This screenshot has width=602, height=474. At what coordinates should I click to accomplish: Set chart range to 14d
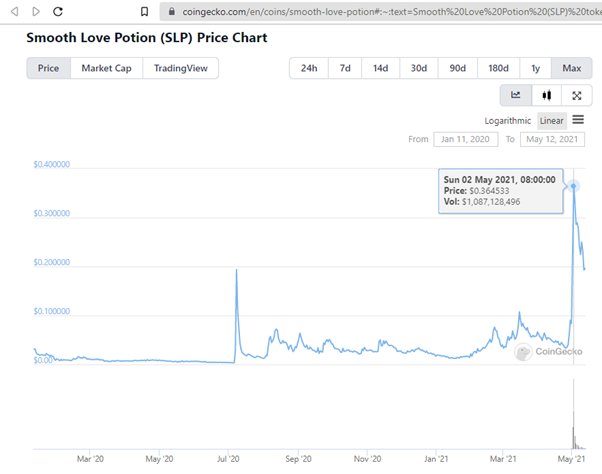tap(380, 68)
